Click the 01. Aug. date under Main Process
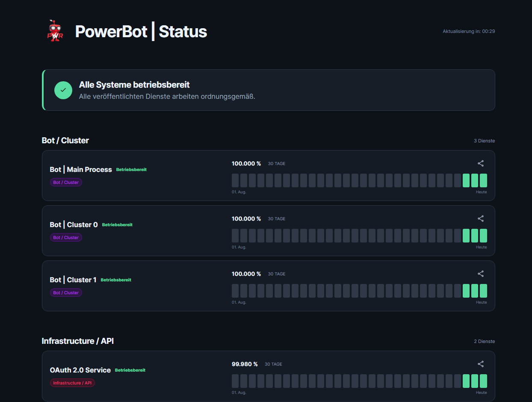Image resolution: width=532 pixels, height=402 pixels. coord(239,192)
